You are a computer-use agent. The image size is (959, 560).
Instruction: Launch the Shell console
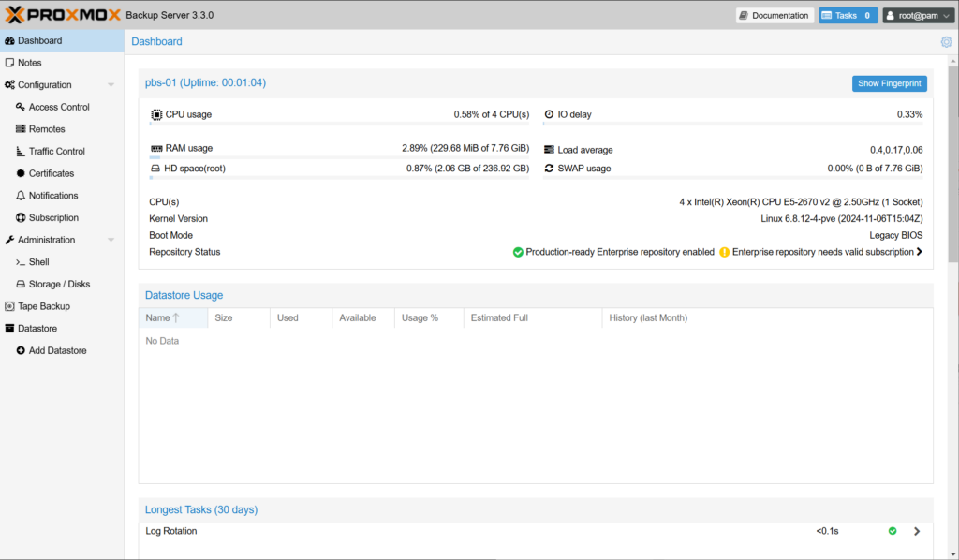click(38, 262)
